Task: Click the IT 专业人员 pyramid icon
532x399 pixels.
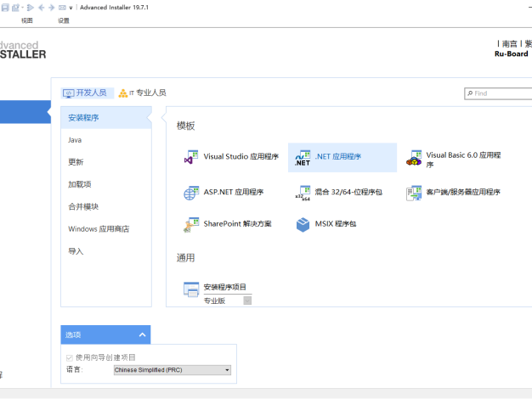Action: 123,93
